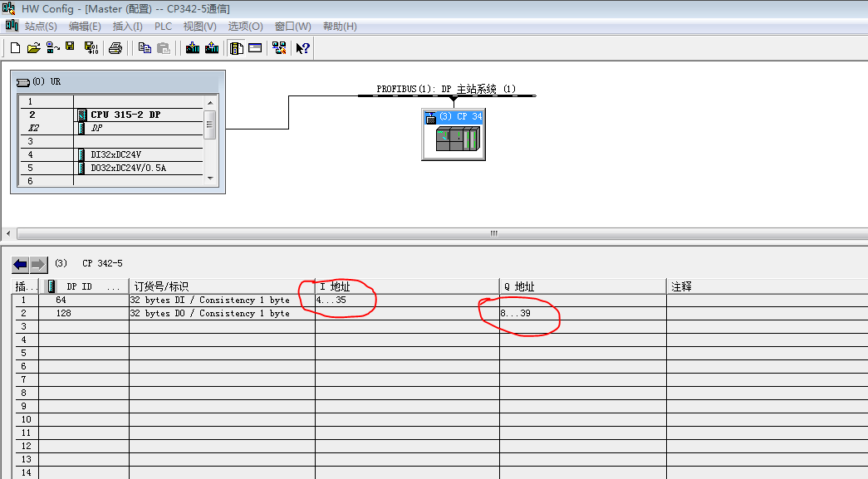
Task: Click the (0) UR rack title
Action: pyautogui.click(x=47, y=82)
